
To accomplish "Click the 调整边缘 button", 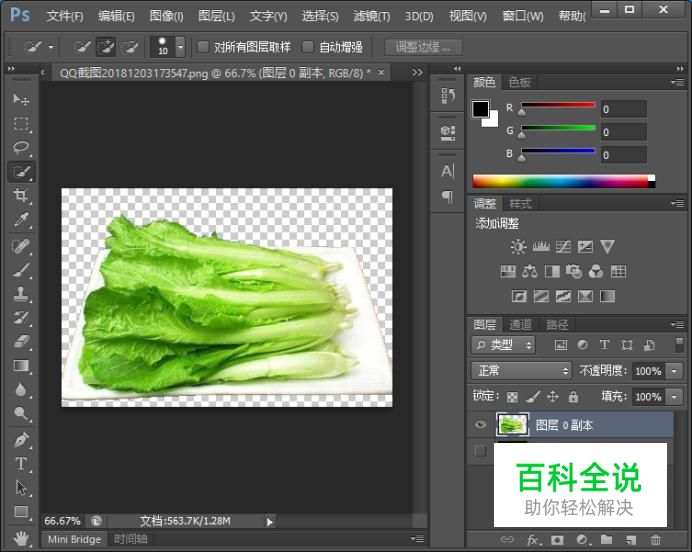I will [422, 47].
